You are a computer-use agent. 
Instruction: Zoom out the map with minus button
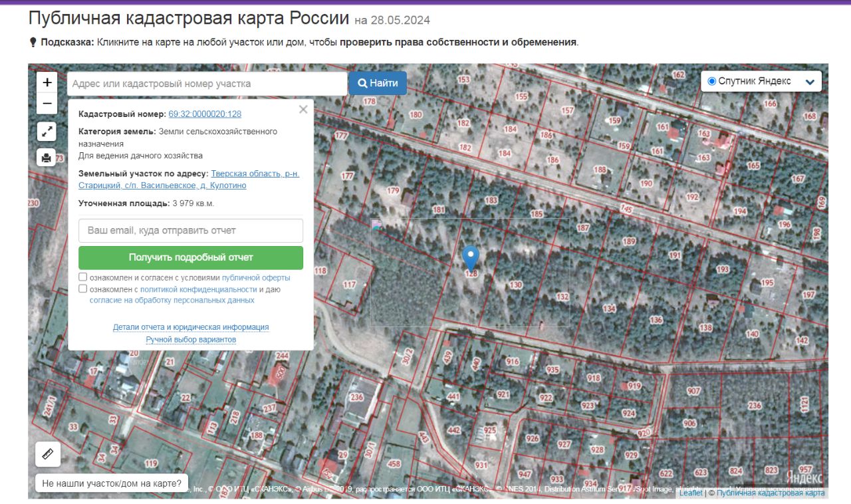pyautogui.click(x=47, y=103)
